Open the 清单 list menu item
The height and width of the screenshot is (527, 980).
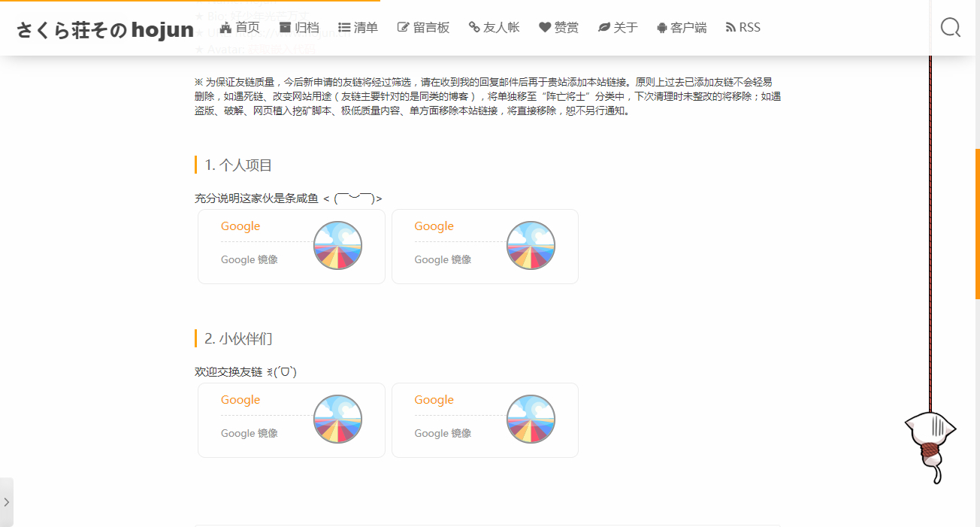point(358,28)
